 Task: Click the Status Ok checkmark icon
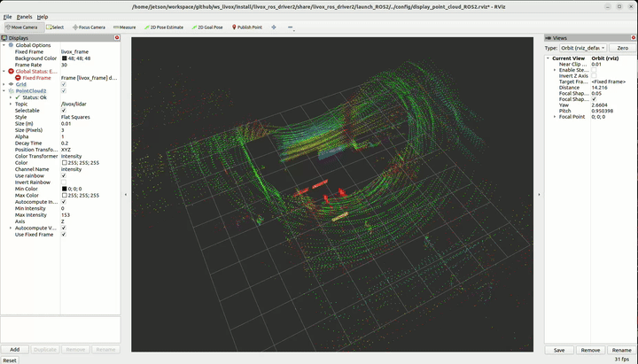[x=18, y=97]
